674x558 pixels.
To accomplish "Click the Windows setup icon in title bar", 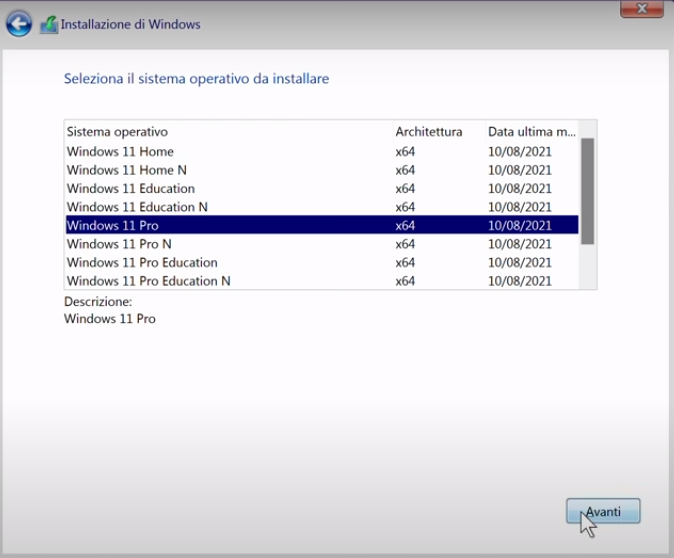I will coord(49,25).
